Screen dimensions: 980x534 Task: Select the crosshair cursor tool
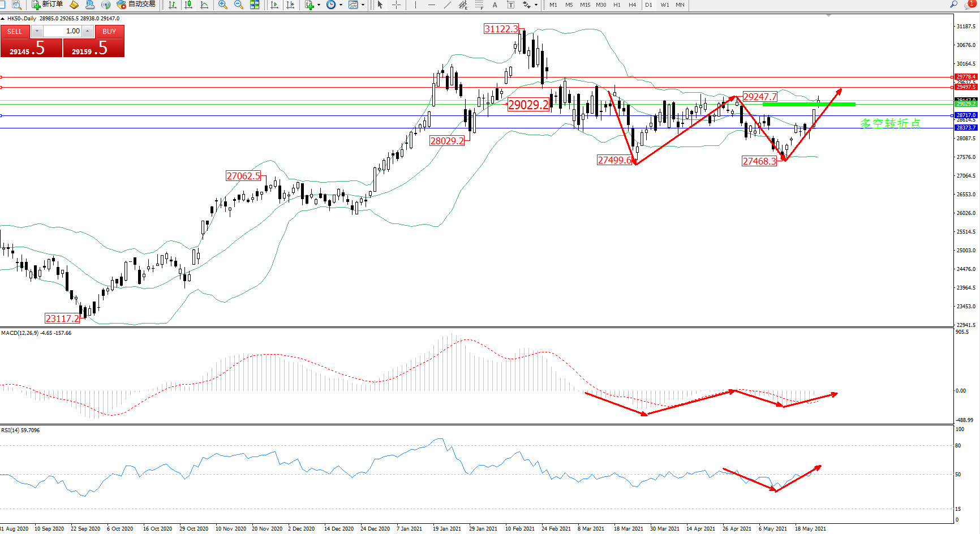click(x=397, y=5)
